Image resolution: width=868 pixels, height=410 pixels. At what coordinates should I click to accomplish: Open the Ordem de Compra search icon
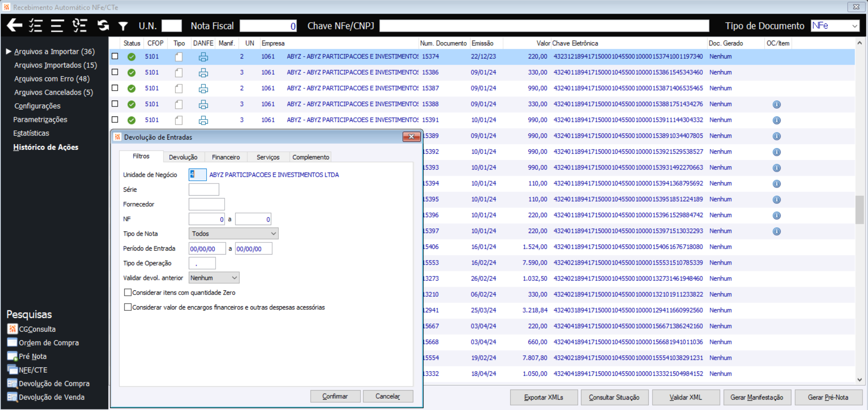12,342
